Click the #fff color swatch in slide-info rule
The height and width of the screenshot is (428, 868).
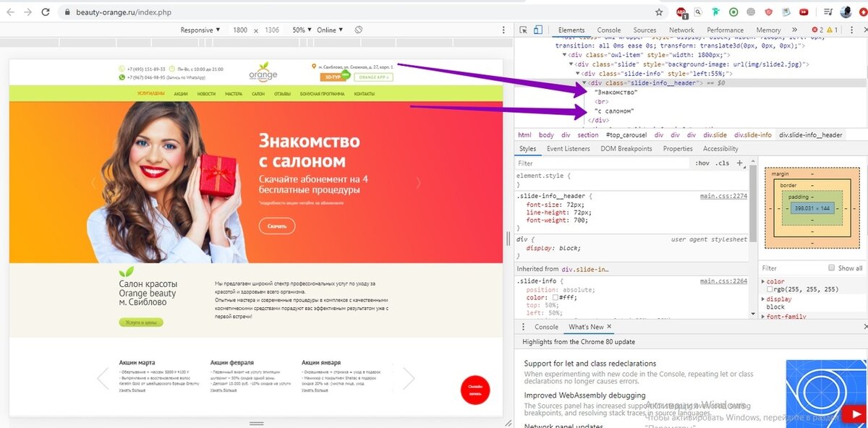(555, 298)
